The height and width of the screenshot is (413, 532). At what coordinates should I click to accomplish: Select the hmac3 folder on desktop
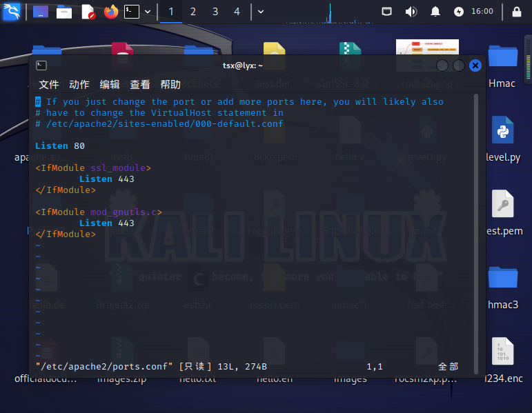(503, 288)
